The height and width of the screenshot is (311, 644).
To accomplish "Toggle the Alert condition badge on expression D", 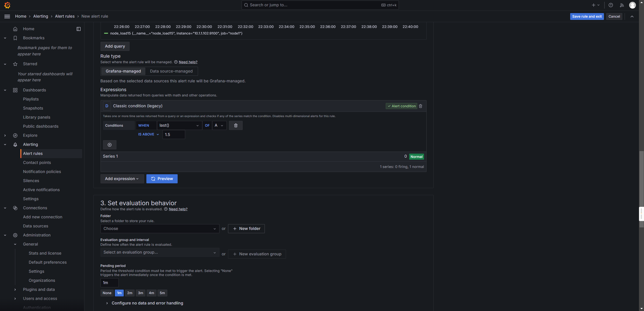I will pos(401,106).
